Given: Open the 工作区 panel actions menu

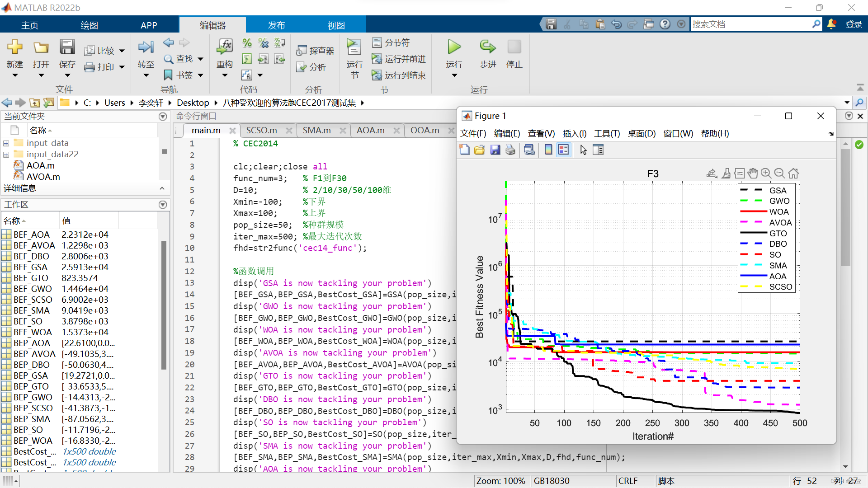Looking at the screenshot, I should pos(163,205).
